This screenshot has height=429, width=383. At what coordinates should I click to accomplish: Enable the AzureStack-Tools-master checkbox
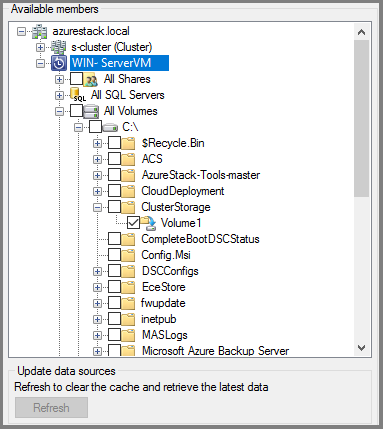[115, 175]
